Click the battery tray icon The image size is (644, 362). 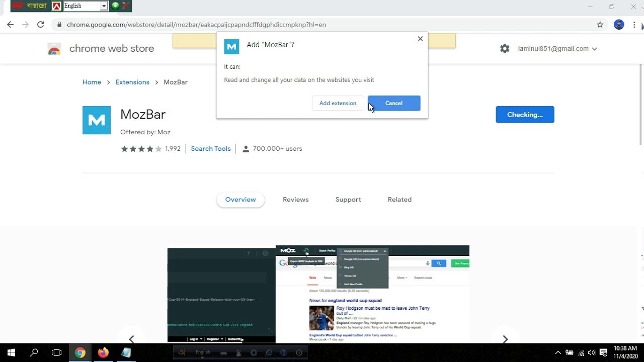coord(570,353)
